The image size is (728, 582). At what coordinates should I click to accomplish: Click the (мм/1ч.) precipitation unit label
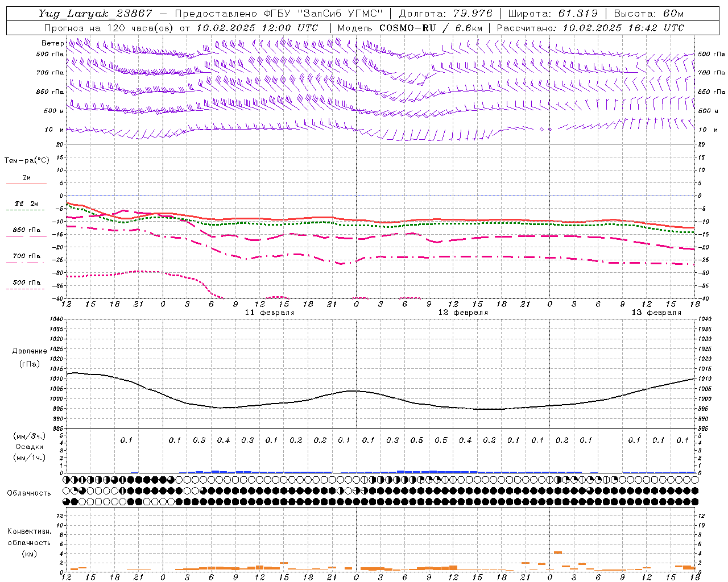[30, 458]
